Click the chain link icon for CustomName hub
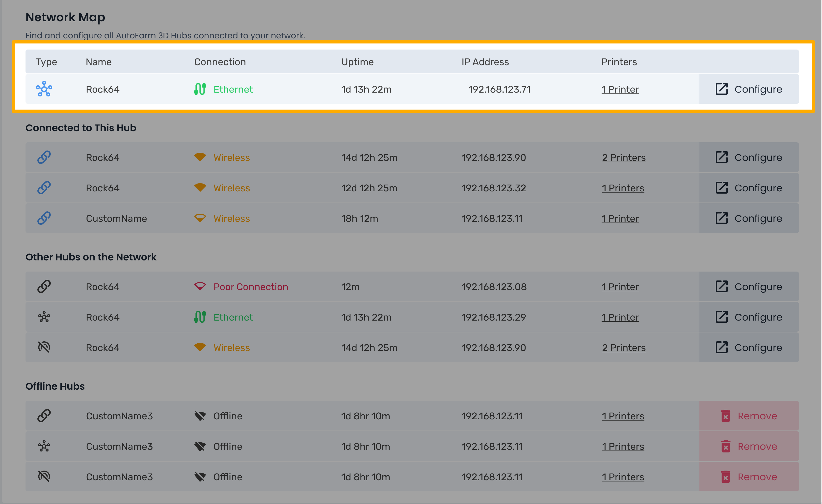This screenshot has width=822, height=504. point(44,218)
